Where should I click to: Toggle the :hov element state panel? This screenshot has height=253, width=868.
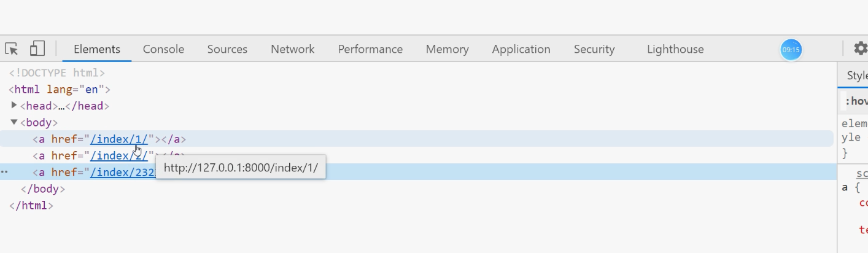click(856, 101)
